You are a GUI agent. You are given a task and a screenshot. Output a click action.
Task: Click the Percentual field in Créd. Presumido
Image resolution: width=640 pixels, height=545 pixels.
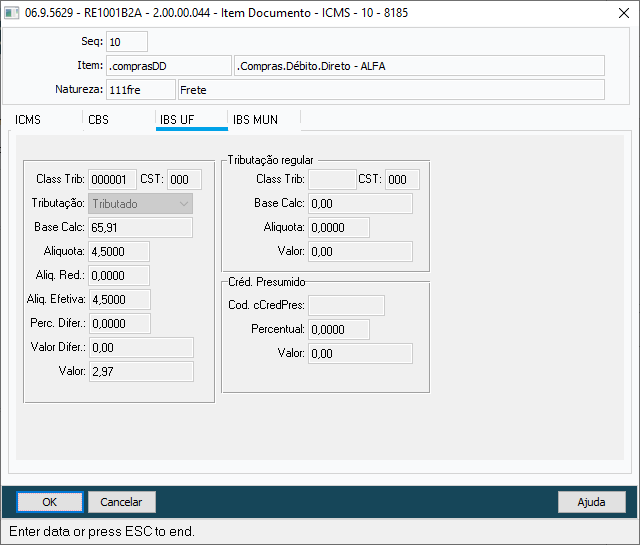pyautogui.click(x=339, y=329)
